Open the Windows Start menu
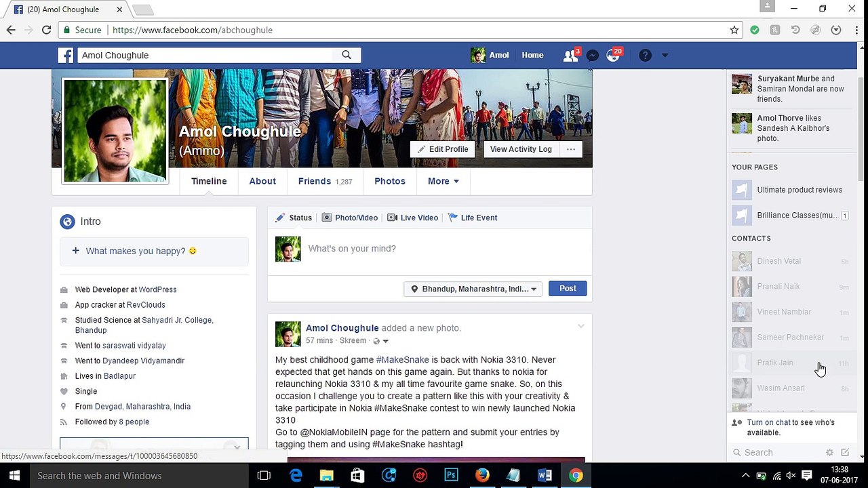 (x=14, y=476)
